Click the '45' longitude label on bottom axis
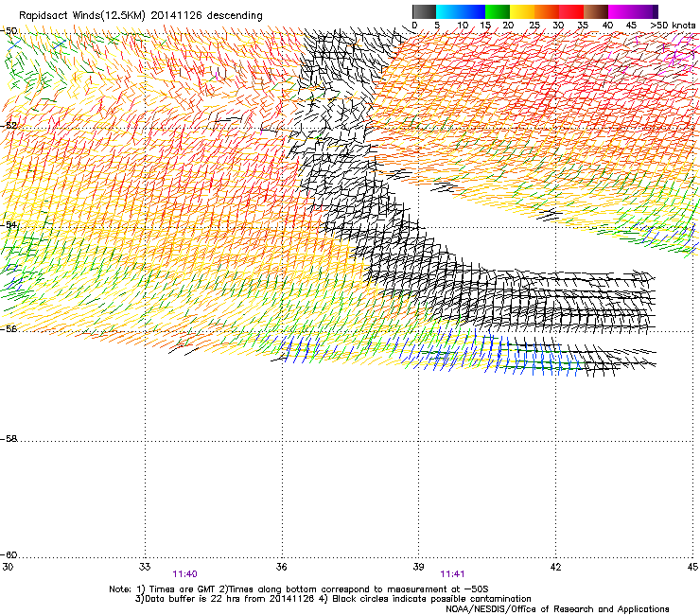Image resolution: width=700 pixels, height=615 pixels. (692, 567)
